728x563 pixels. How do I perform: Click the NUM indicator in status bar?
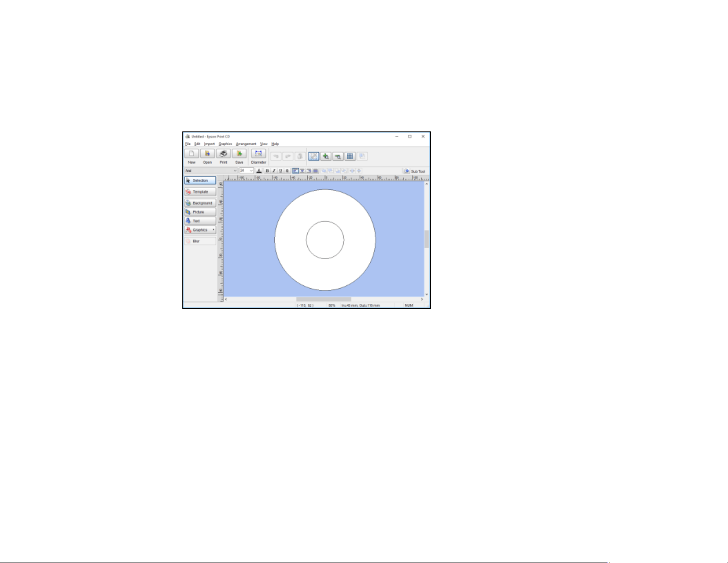(409, 305)
